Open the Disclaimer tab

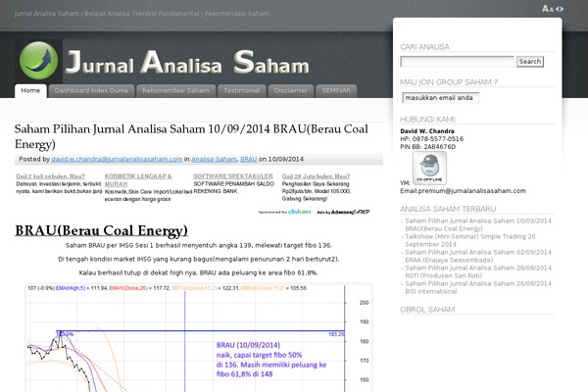click(290, 91)
